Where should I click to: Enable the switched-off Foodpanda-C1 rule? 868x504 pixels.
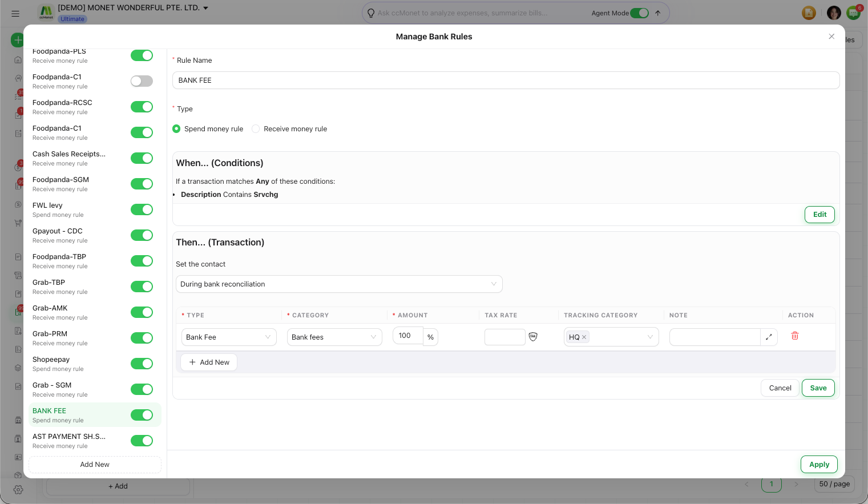click(142, 81)
